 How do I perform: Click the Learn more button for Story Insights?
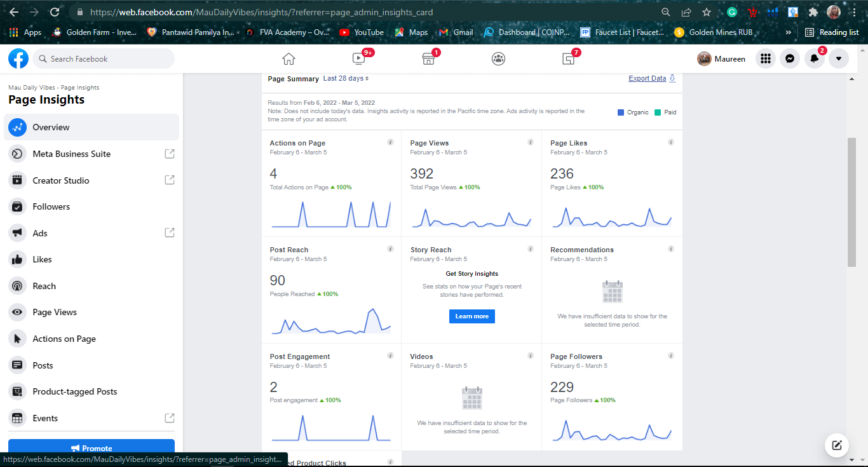tap(472, 316)
